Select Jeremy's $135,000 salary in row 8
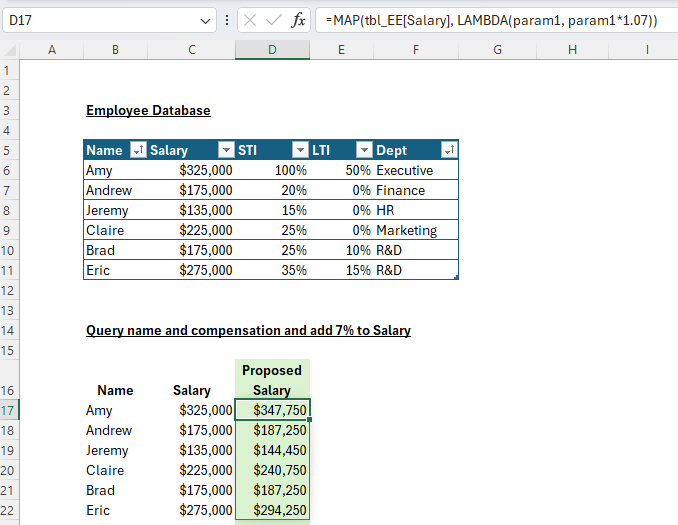Screen dimensions: 678x525 coord(192,210)
